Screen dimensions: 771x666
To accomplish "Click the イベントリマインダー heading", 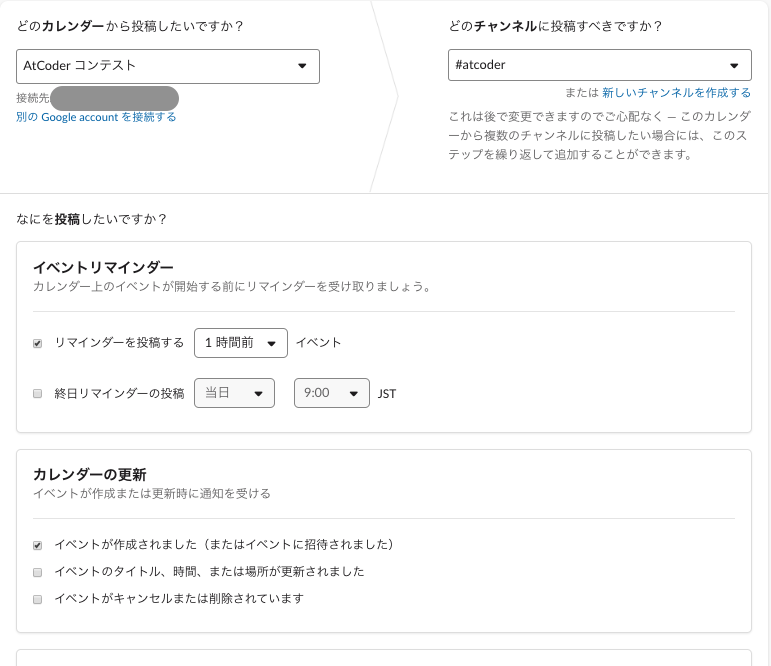I will coord(103,268).
